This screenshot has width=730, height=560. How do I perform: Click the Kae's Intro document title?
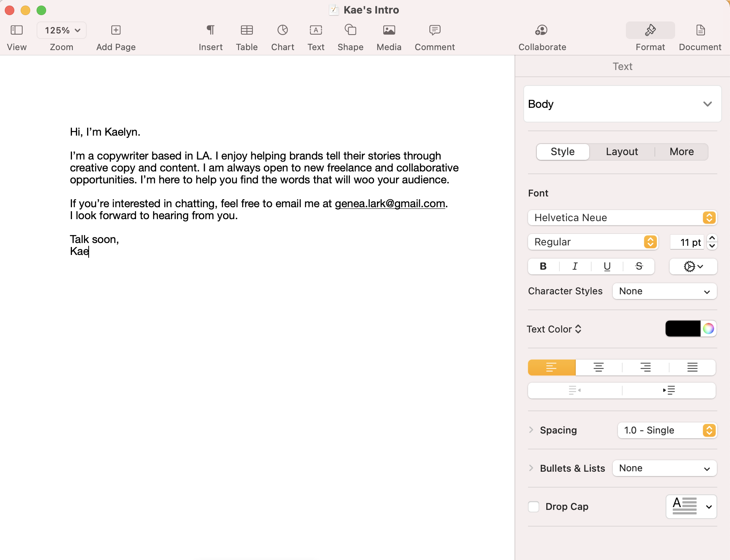pyautogui.click(x=371, y=10)
